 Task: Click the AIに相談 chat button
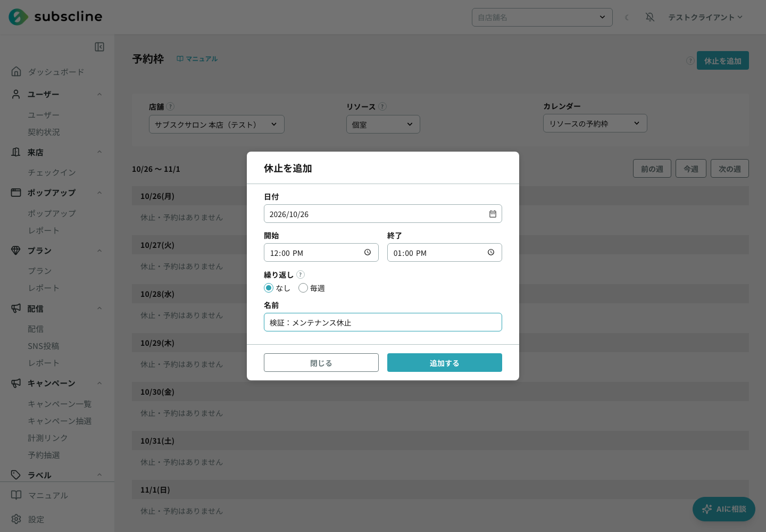click(x=724, y=509)
